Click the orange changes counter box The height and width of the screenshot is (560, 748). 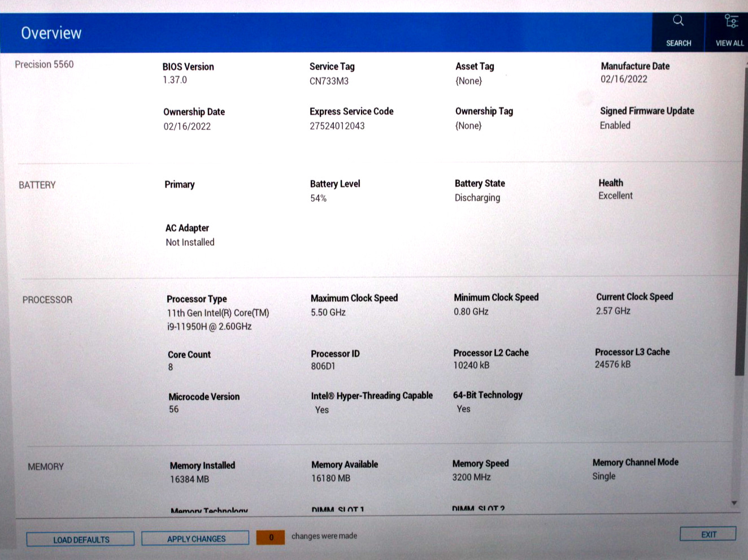pyautogui.click(x=270, y=537)
